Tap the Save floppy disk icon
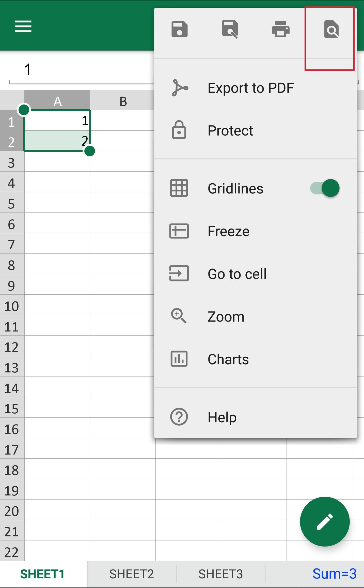The width and height of the screenshot is (364, 588). 179,29
